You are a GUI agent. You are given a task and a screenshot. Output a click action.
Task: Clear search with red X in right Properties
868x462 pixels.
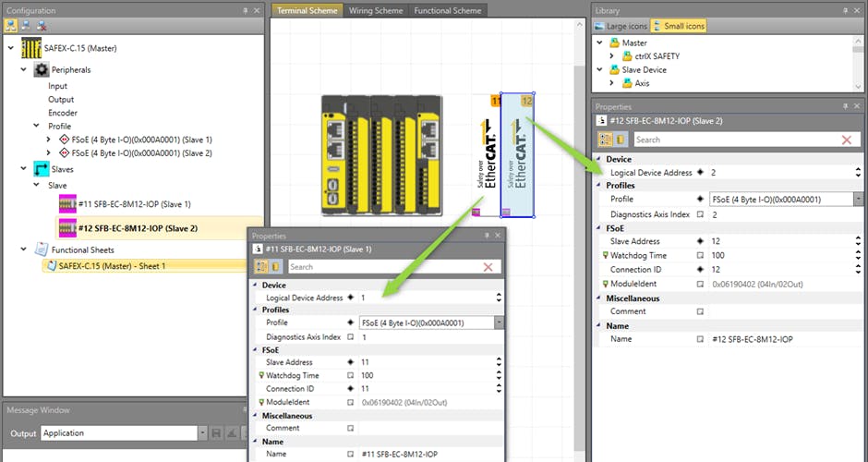pos(846,140)
